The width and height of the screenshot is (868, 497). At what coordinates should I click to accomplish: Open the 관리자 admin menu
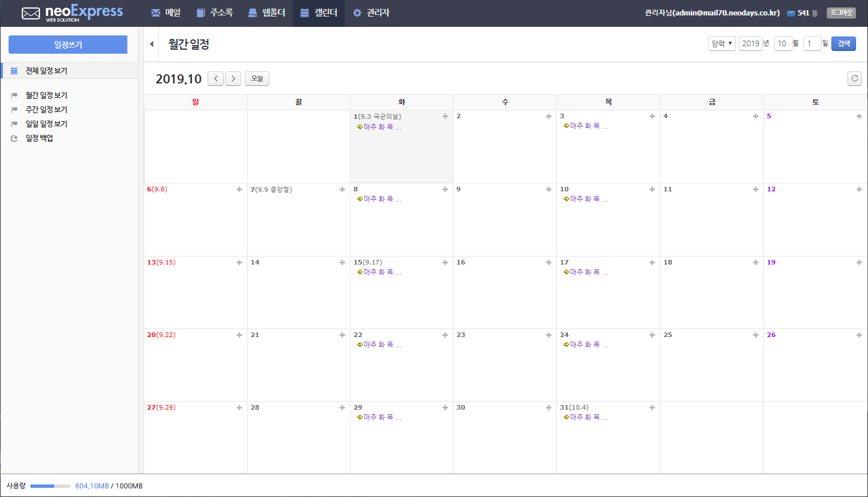[x=371, y=13]
